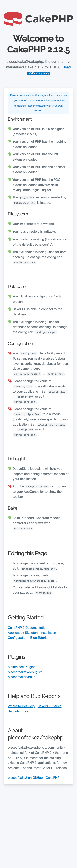77x868 pixels.
Task: Click the CakePHP red cake logo
Action: click(13, 19)
